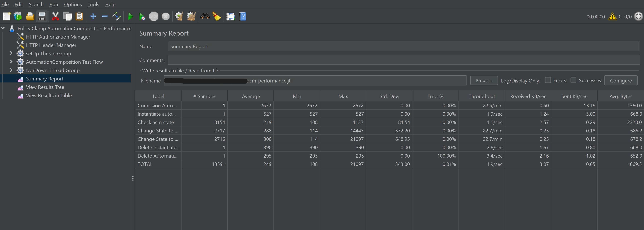Select View Results Tree listener

(x=45, y=87)
